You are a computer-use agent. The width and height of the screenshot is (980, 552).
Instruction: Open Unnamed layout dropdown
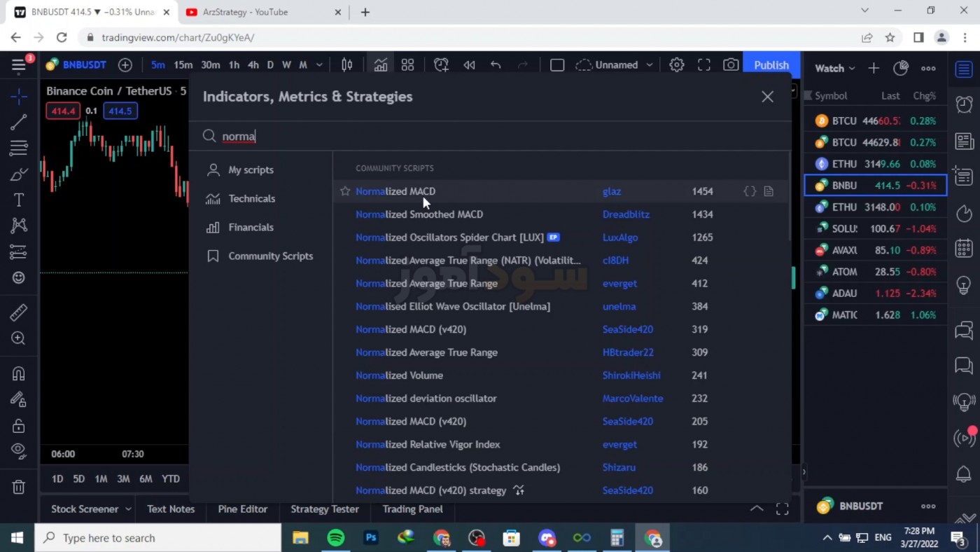pyautogui.click(x=615, y=65)
